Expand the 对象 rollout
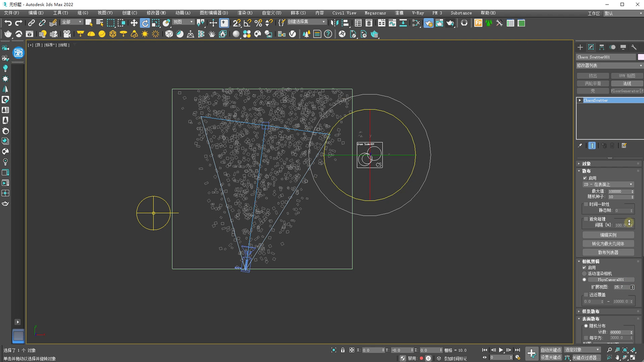Viewport: 644px width, 362px height. coord(586,164)
